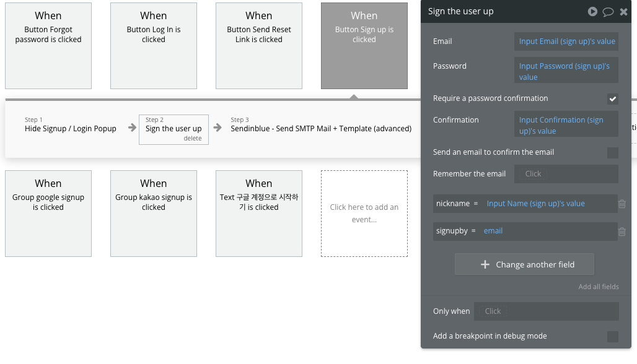This screenshot has width=637, height=364.
Task: Click arrow between Step 2 and Step 3
Action: coord(217,128)
